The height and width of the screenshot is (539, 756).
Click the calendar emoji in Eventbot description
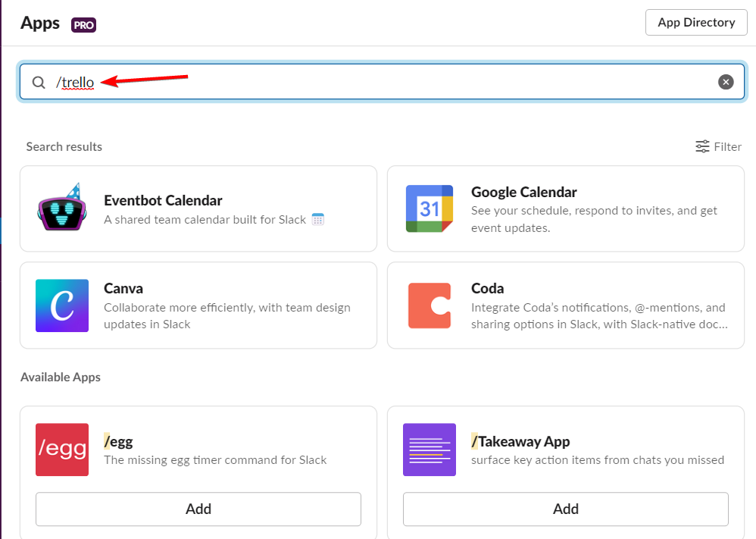click(317, 220)
